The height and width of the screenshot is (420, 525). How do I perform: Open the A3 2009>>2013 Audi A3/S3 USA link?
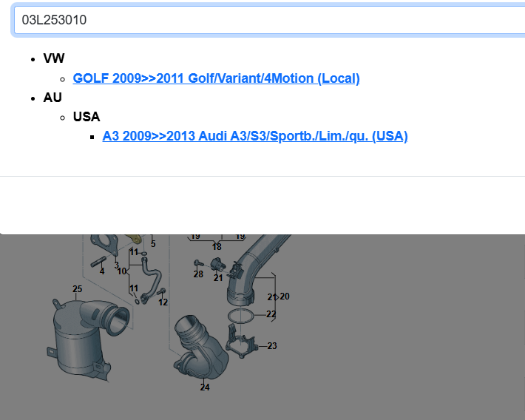(255, 136)
